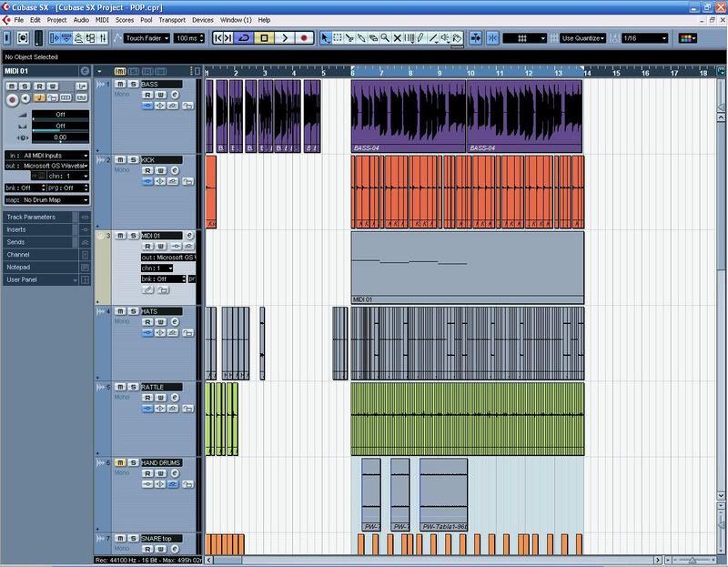Toggle global mute button in track list header

[x=120, y=71]
